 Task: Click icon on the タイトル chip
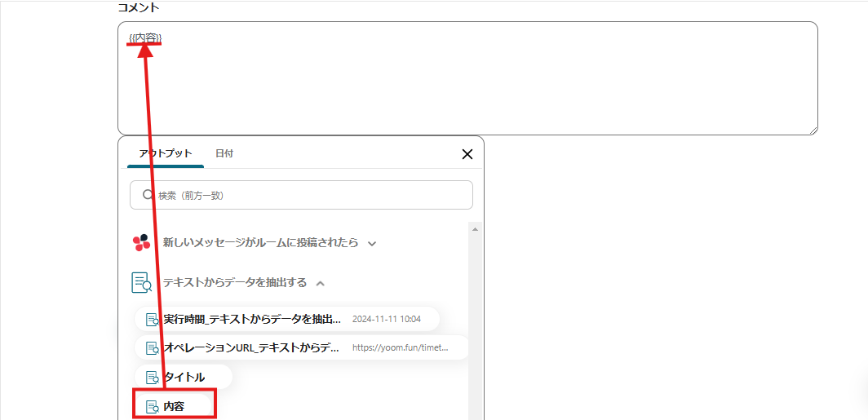tap(153, 378)
